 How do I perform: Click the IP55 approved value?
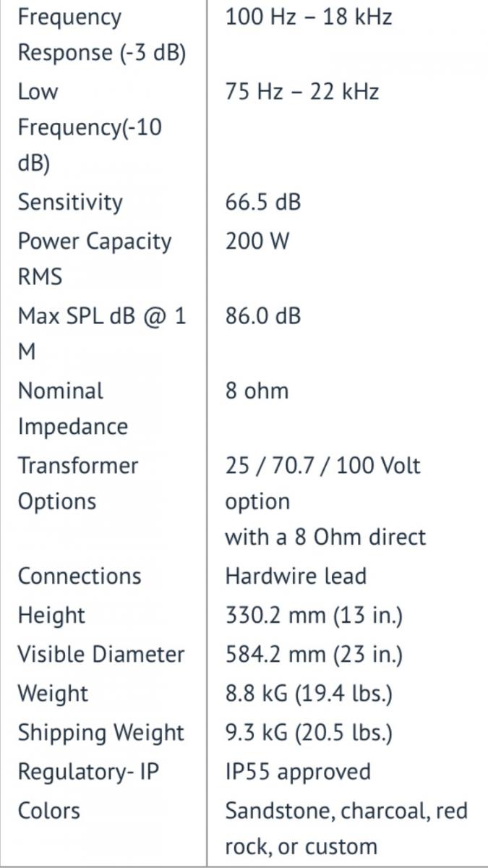tap(298, 772)
